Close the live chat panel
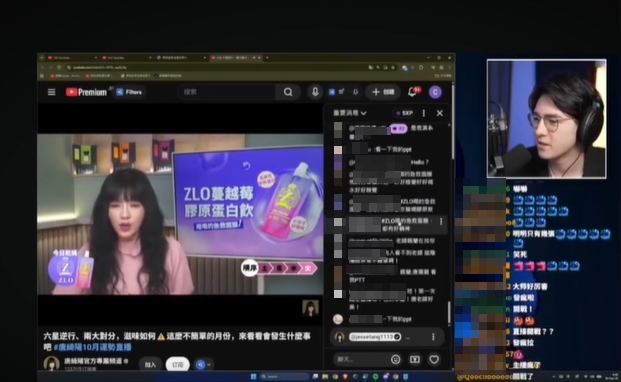The image size is (621, 382). pos(440,113)
